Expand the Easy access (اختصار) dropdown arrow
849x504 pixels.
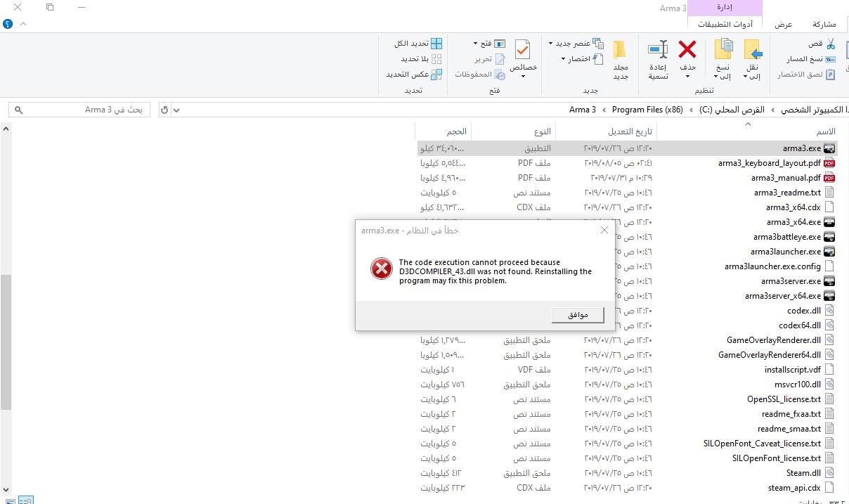(564, 59)
